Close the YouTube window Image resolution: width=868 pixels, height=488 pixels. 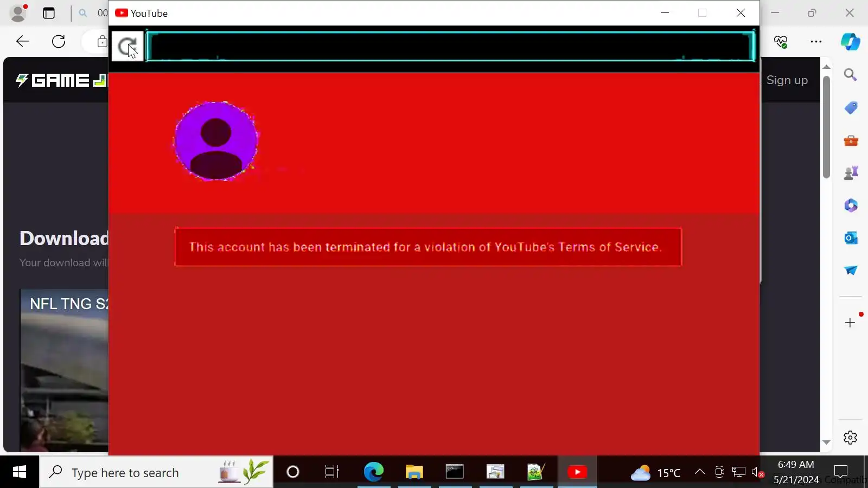[741, 13]
